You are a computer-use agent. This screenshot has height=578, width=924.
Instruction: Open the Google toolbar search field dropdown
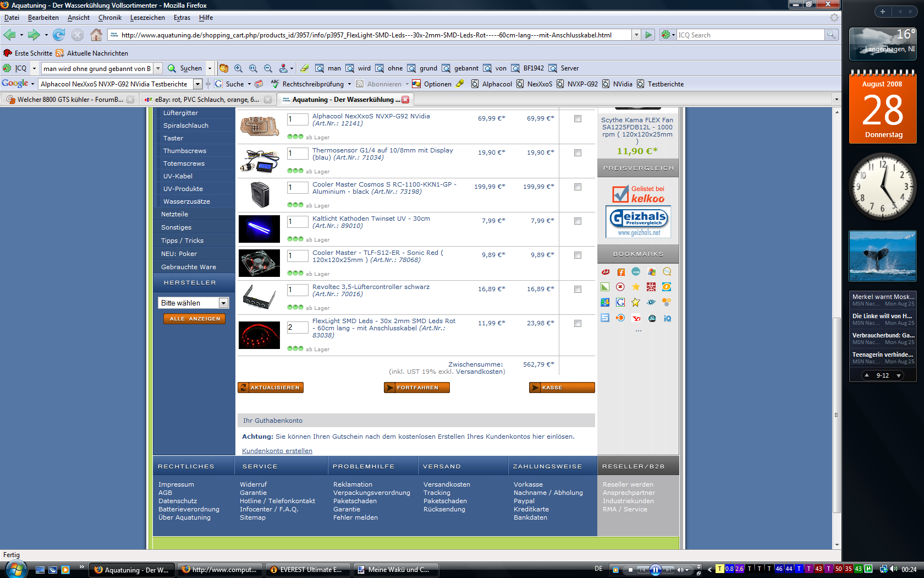point(197,84)
